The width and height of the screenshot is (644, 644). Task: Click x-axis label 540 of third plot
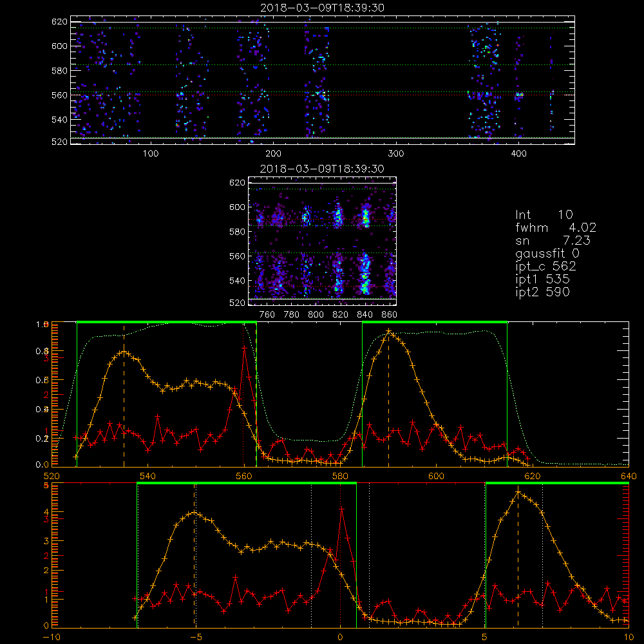(148, 476)
